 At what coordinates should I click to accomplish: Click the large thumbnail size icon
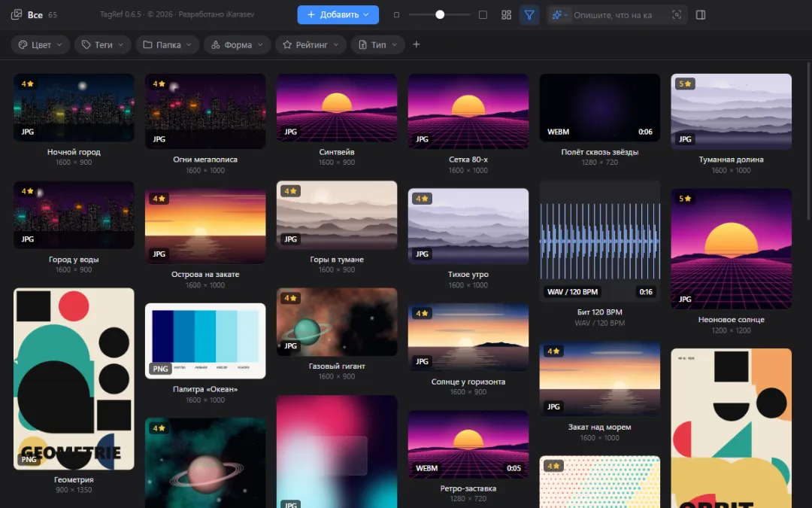point(483,15)
